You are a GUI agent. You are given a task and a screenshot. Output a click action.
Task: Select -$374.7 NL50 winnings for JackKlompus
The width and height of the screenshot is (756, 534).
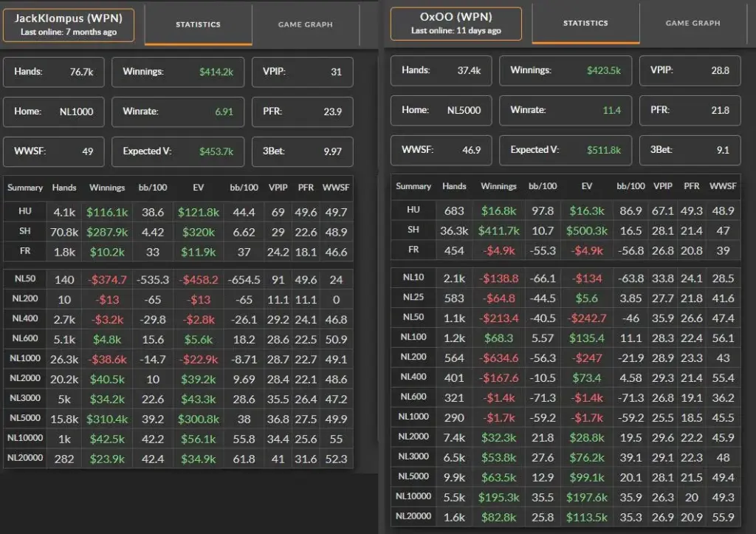coord(107,280)
